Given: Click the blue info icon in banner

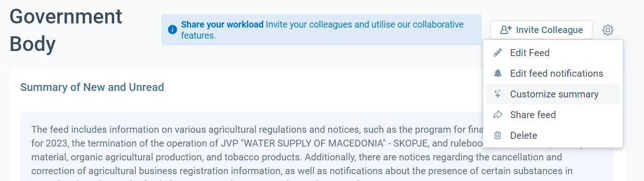Looking at the screenshot, I should click(172, 30).
